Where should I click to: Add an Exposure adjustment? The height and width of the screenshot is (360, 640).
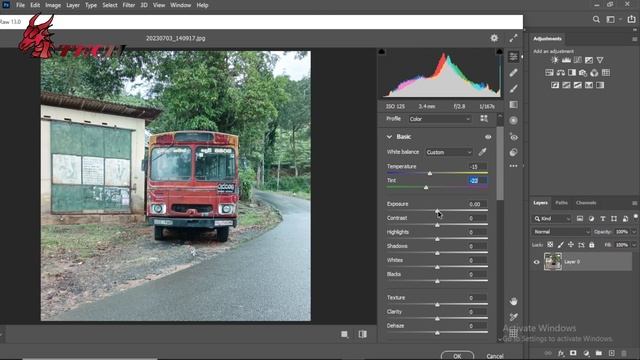(x=589, y=60)
